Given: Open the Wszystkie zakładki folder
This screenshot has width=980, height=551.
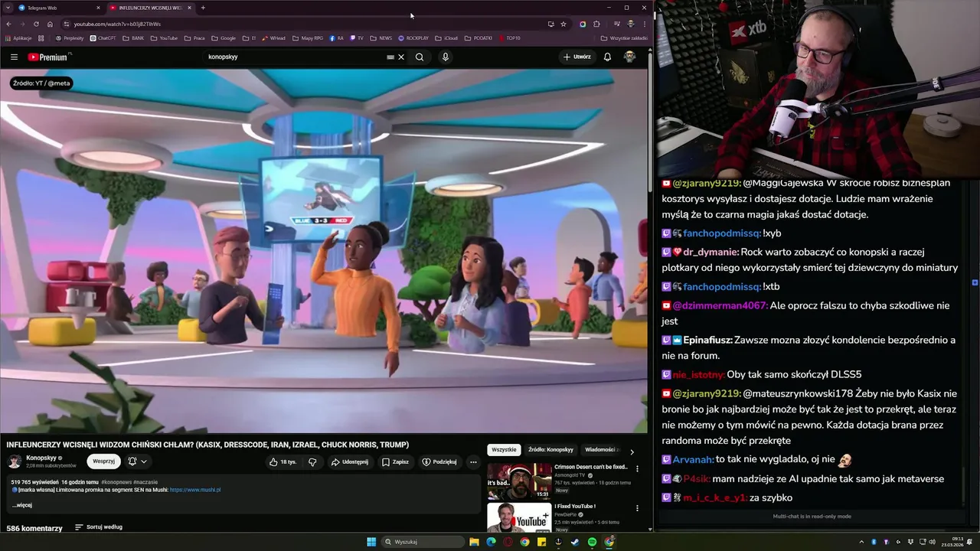Looking at the screenshot, I should (x=624, y=37).
